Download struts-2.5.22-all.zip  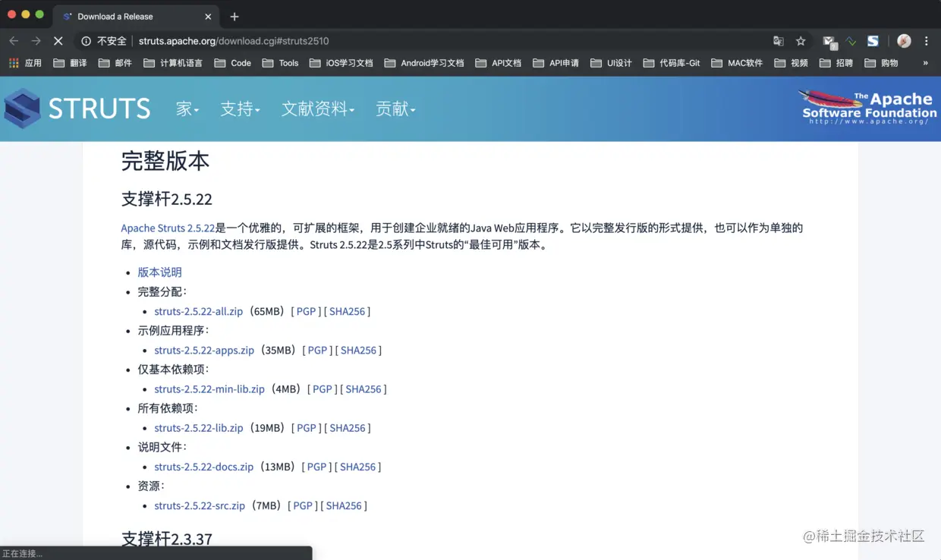[198, 311]
